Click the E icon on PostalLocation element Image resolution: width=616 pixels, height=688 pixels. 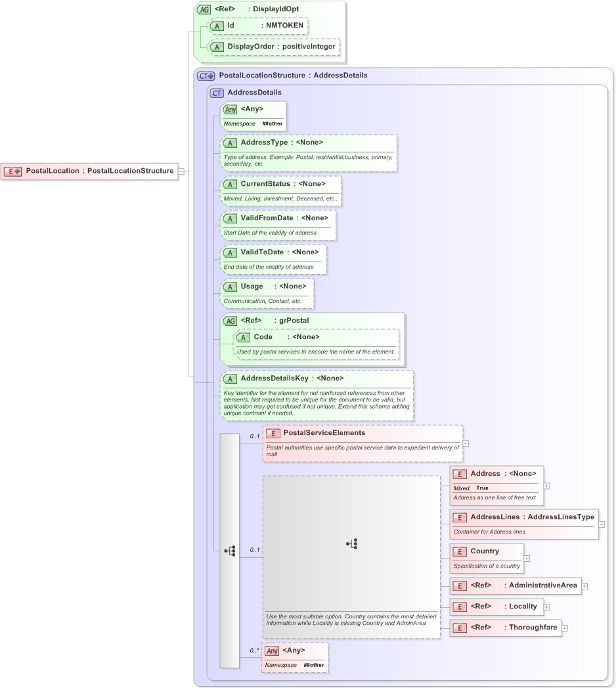(x=11, y=172)
